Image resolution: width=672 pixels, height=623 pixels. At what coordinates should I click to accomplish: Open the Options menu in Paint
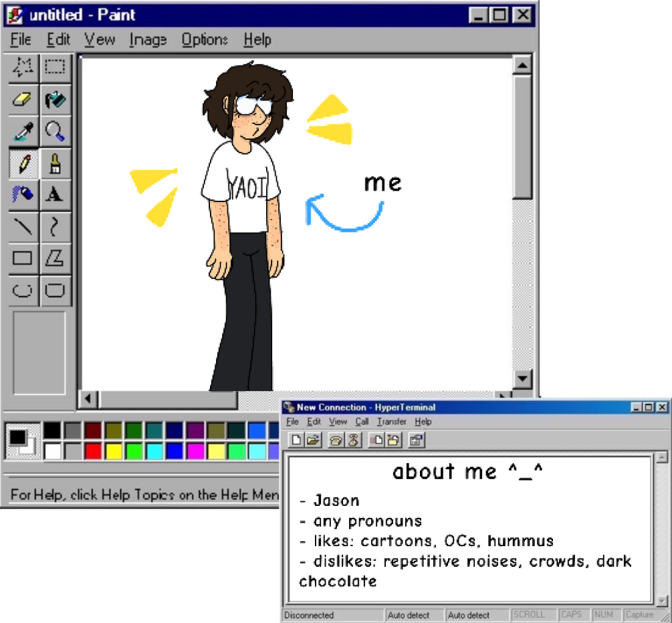point(205,40)
